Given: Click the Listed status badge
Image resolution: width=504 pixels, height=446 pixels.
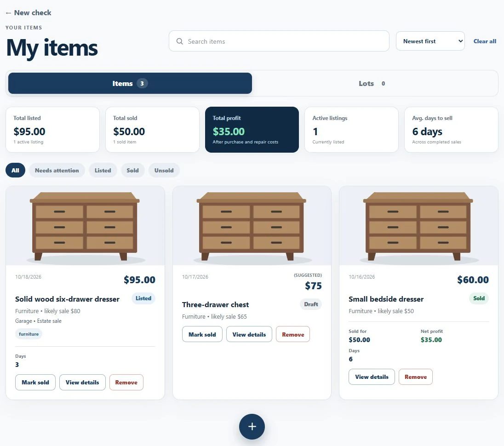Looking at the screenshot, I should pos(143,298).
